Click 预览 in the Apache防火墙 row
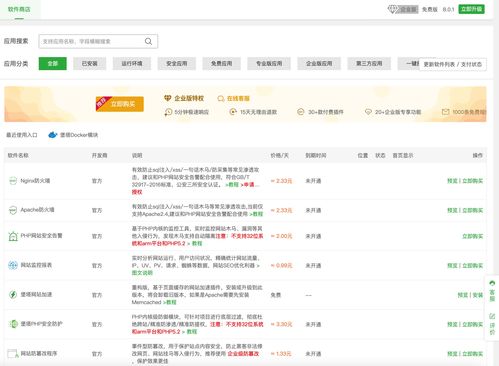Viewport: 499px width, 366px height. click(x=452, y=210)
